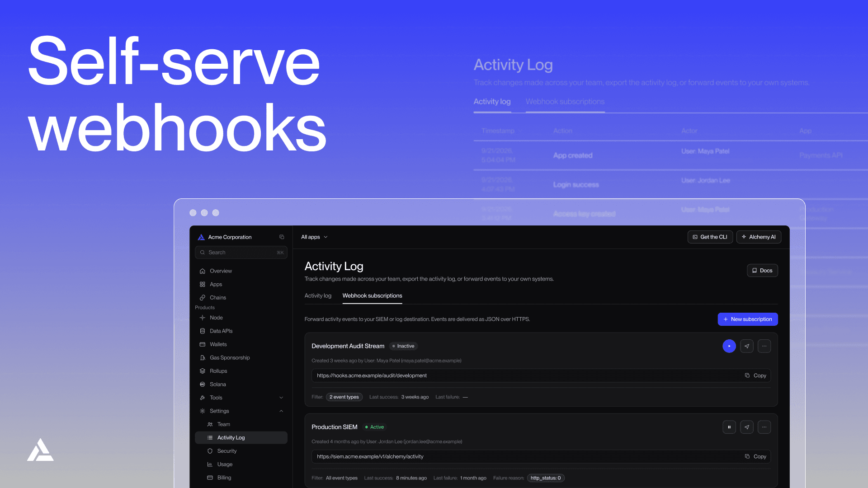Send test event for Development Audit Stream
Image resolution: width=868 pixels, height=488 pixels.
747,346
